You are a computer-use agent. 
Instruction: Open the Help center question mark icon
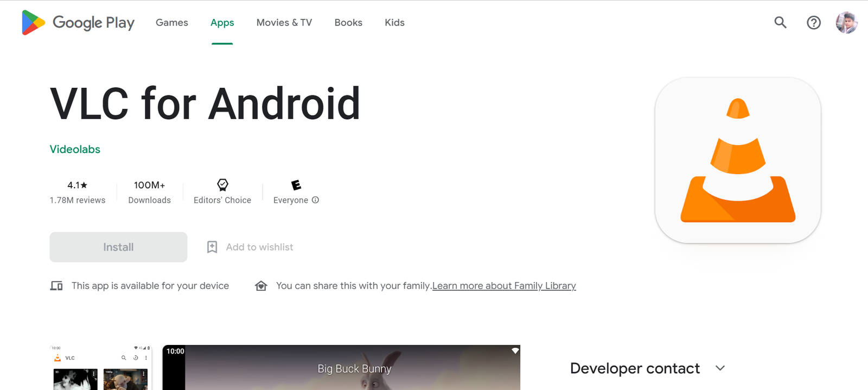[x=814, y=22]
